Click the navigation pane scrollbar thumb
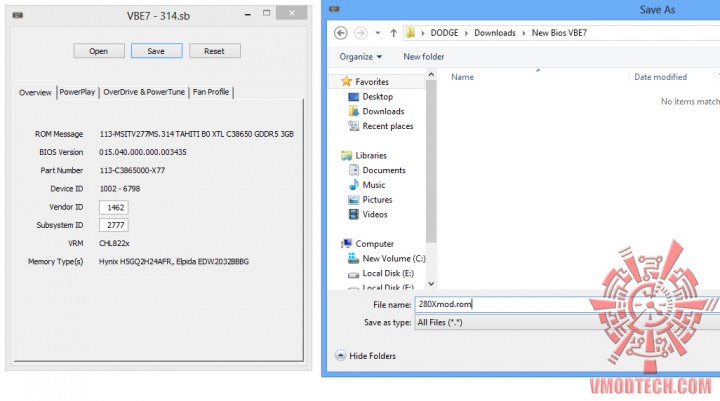The height and width of the screenshot is (401, 720). click(431, 161)
